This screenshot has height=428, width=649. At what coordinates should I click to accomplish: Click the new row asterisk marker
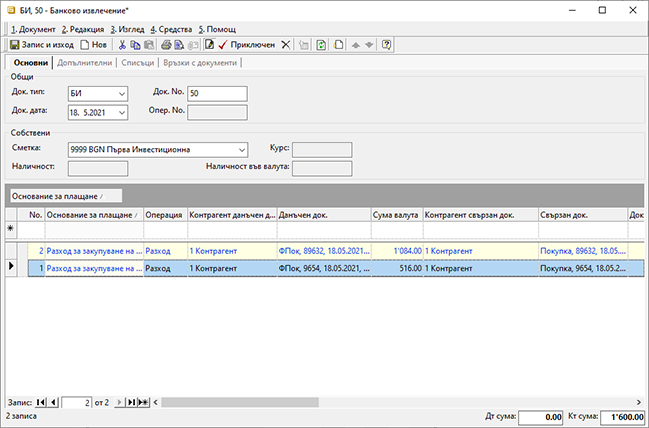pyautogui.click(x=11, y=229)
